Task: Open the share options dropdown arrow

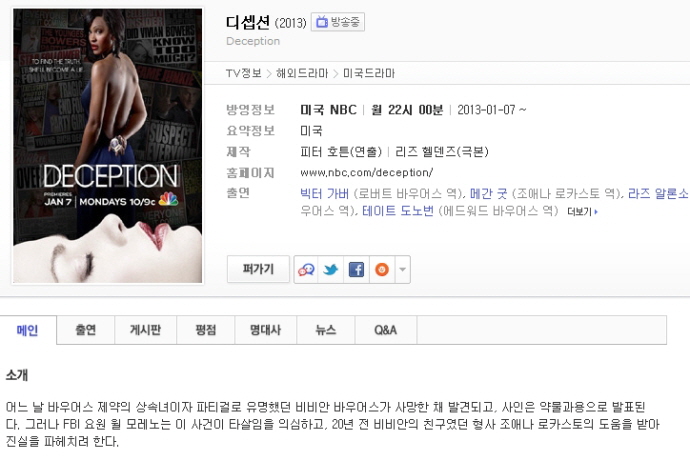Action: pos(402,269)
